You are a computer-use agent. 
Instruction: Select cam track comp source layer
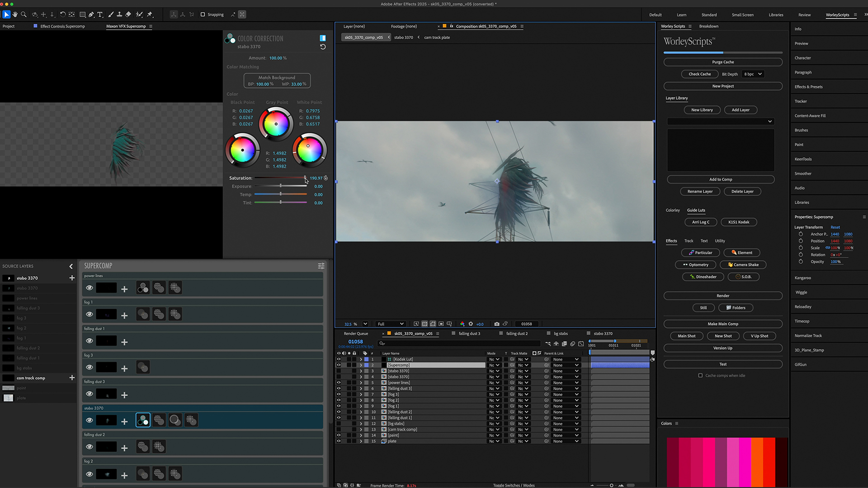(x=31, y=378)
